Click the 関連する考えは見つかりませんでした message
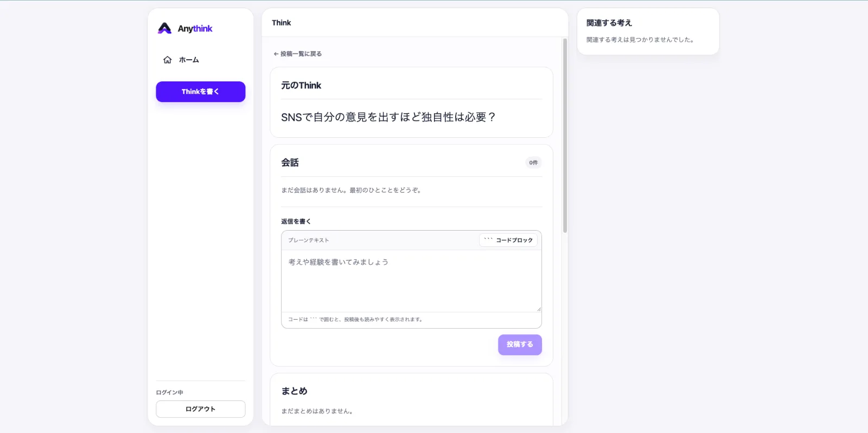Image resolution: width=868 pixels, height=433 pixels. tap(640, 40)
